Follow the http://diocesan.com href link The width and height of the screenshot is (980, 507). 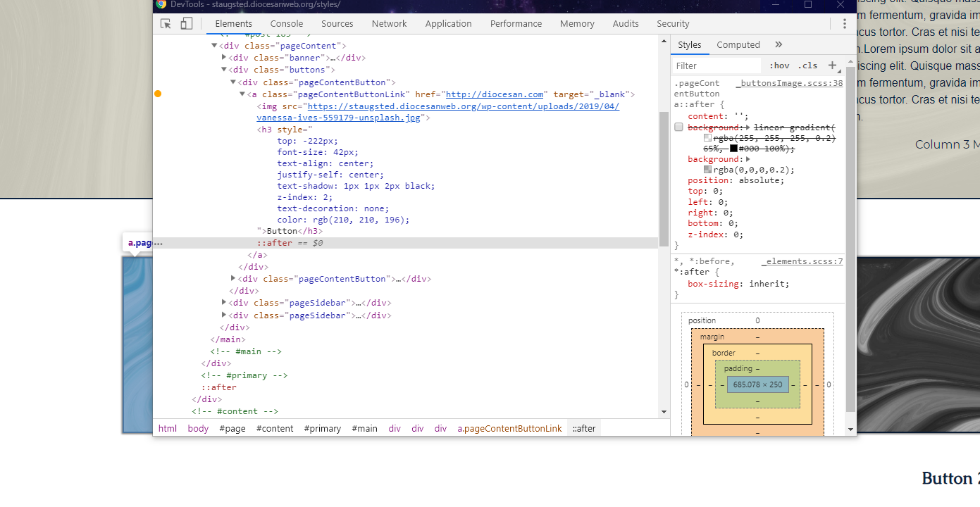tap(494, 94)
